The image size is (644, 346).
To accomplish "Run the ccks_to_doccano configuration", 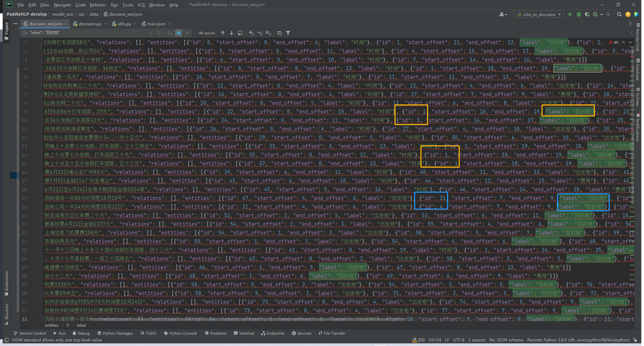I will pos(570,14).
